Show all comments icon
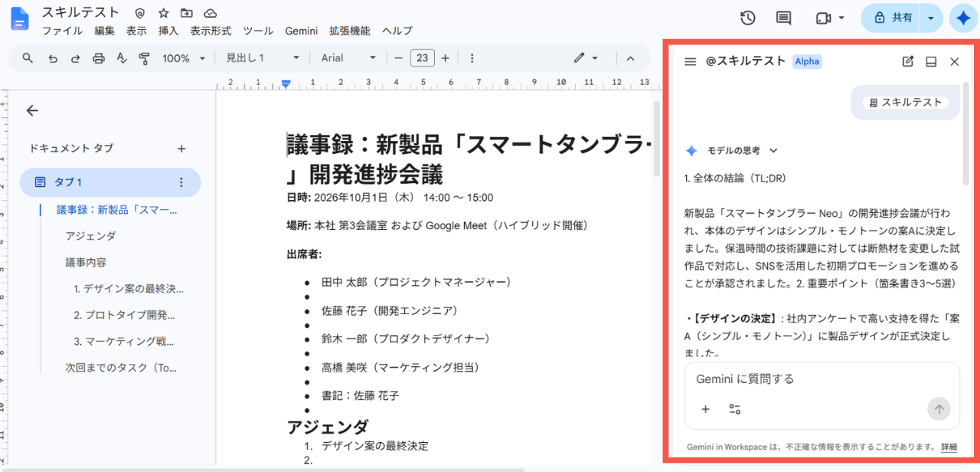980x472 pixels. point(783,18)
